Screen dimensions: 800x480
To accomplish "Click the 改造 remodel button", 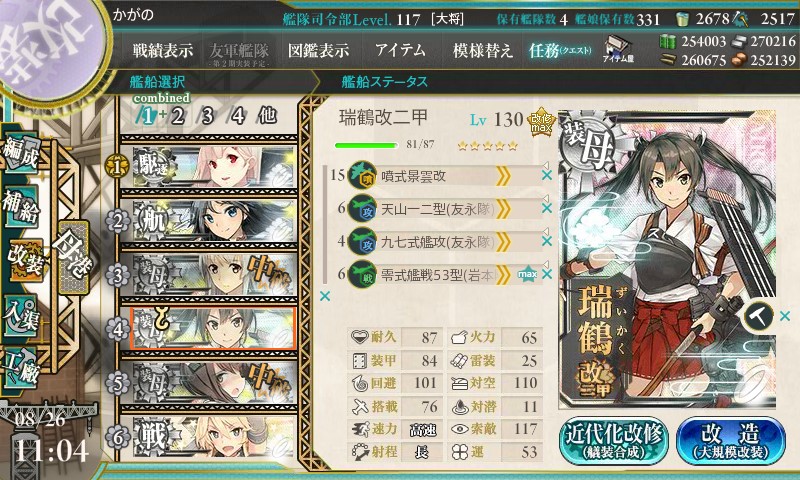I will [731, 441].
